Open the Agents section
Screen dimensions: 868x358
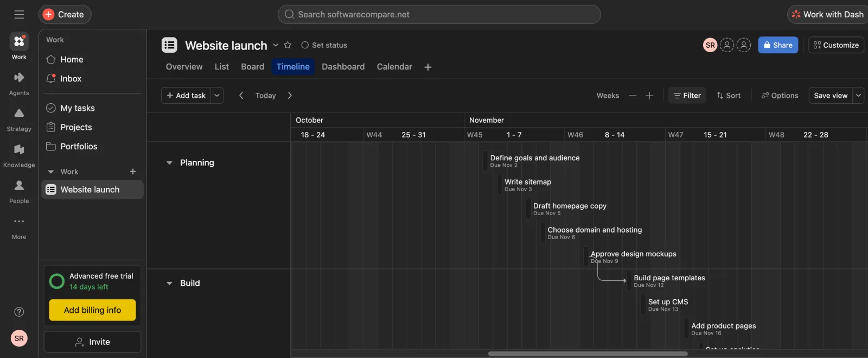tap(19, 83)
